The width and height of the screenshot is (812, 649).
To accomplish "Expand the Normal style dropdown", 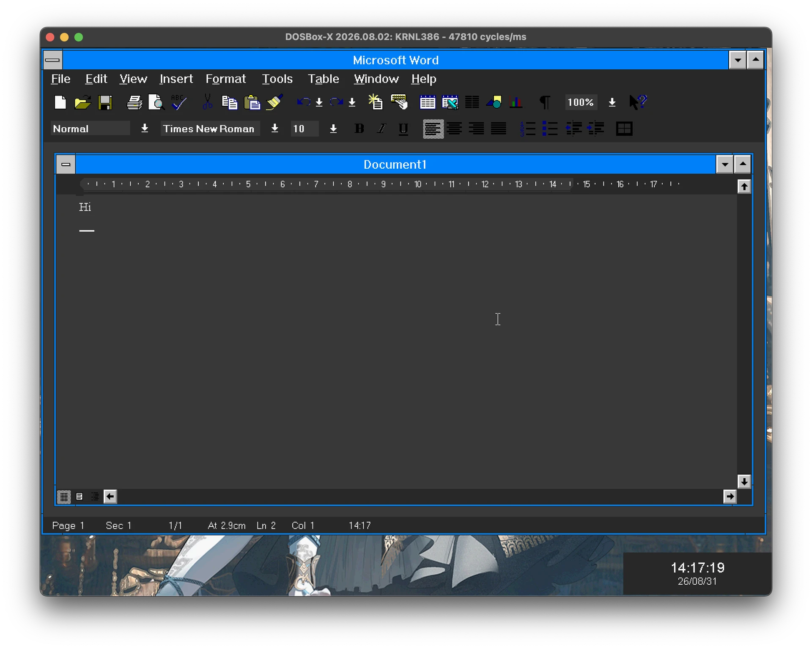I will [145, 129].
